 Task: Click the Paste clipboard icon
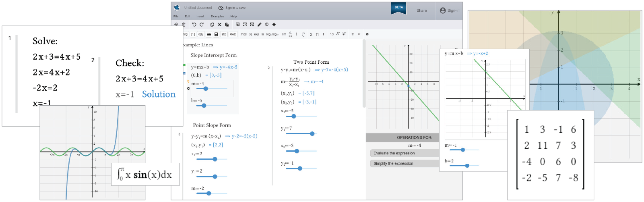(227, 25)
